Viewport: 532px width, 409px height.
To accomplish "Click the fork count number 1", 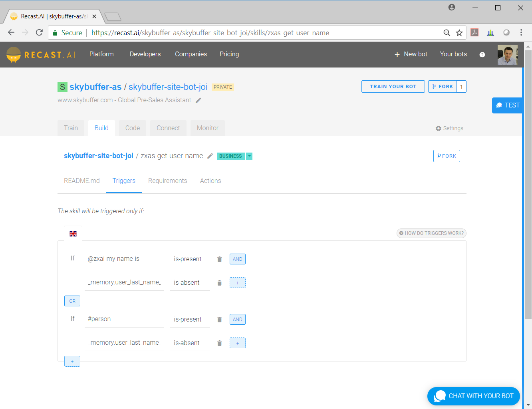I will click(462, 87).
